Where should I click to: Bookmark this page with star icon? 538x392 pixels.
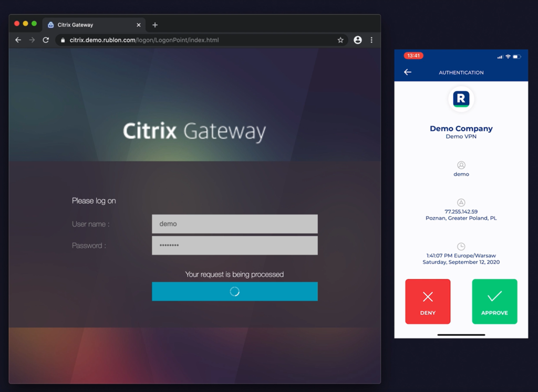tap(340, 40)
